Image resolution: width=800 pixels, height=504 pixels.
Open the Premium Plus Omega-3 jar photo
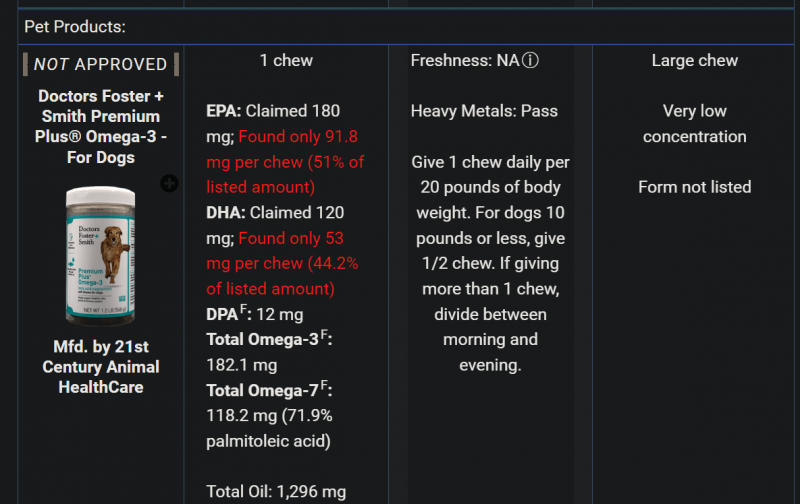click(101, 254)
